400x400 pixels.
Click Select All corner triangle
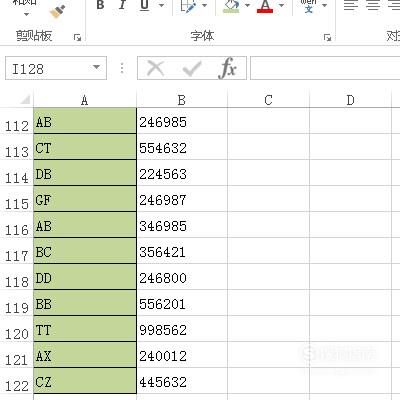click(24, 99)
